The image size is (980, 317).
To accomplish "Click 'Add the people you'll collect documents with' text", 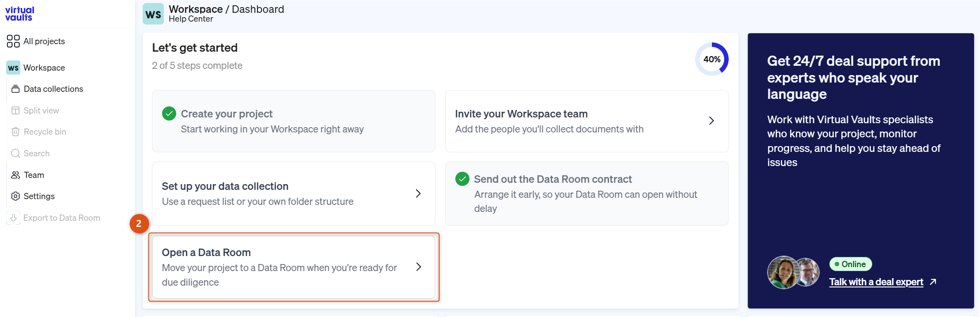I will (x=549, y=129).
